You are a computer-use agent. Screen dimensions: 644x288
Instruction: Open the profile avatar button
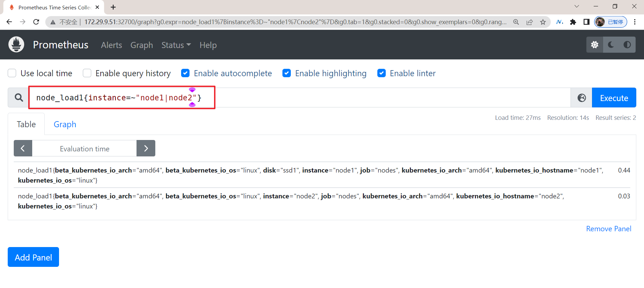tap(611, 22)
